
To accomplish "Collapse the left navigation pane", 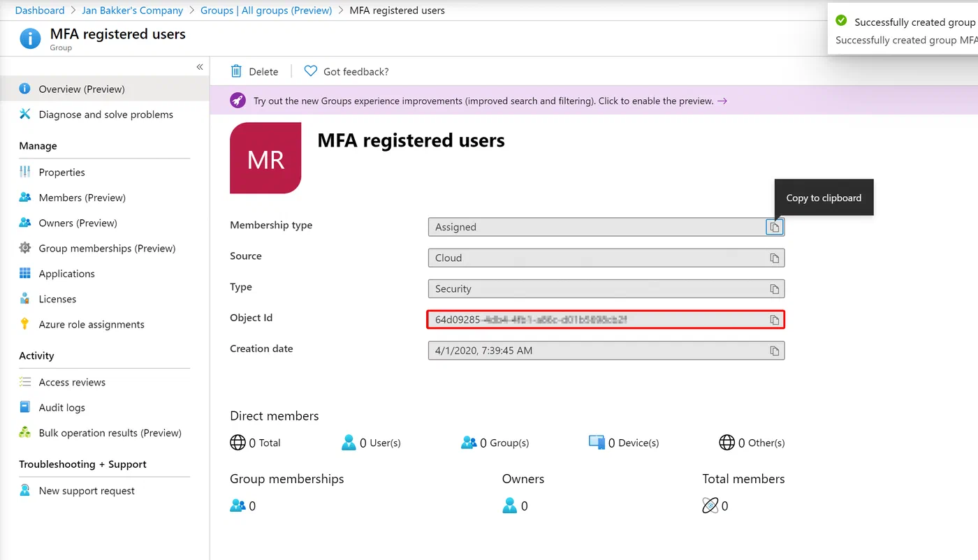I will pos(200,67).
